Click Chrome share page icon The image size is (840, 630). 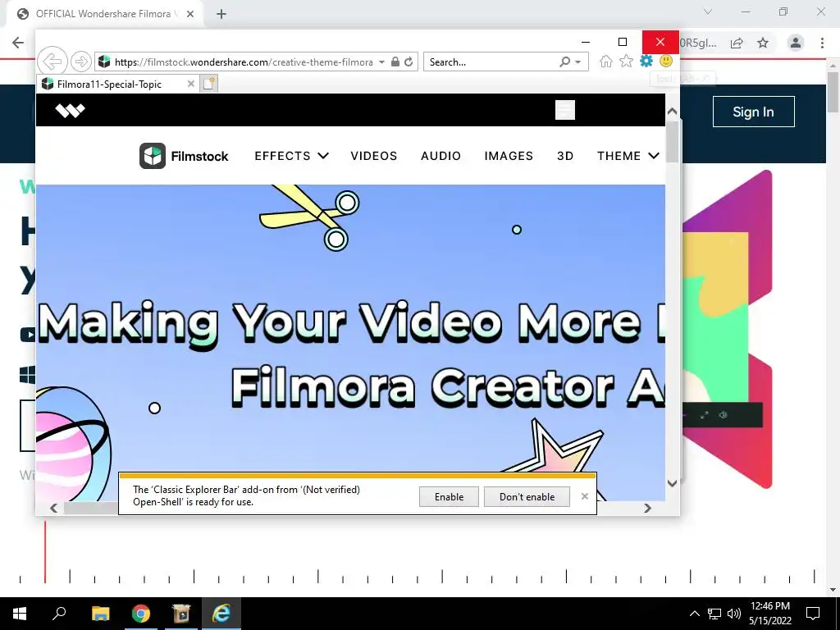[x=737, y=43]
